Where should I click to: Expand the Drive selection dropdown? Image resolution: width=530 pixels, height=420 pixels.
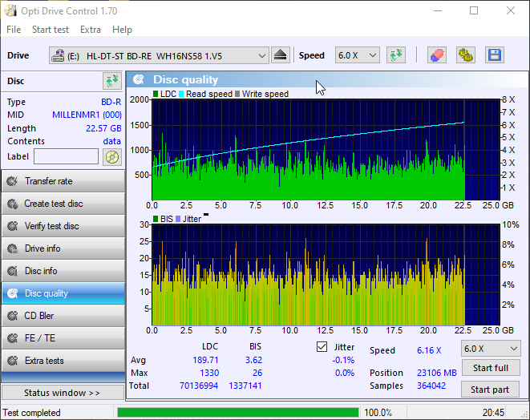(x=261, y=55)
